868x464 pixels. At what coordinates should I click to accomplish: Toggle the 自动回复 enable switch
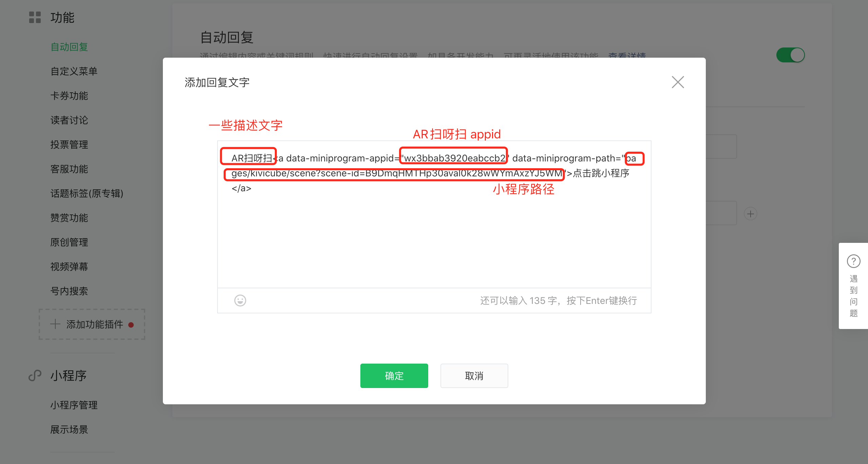click(x=790, y=55)
